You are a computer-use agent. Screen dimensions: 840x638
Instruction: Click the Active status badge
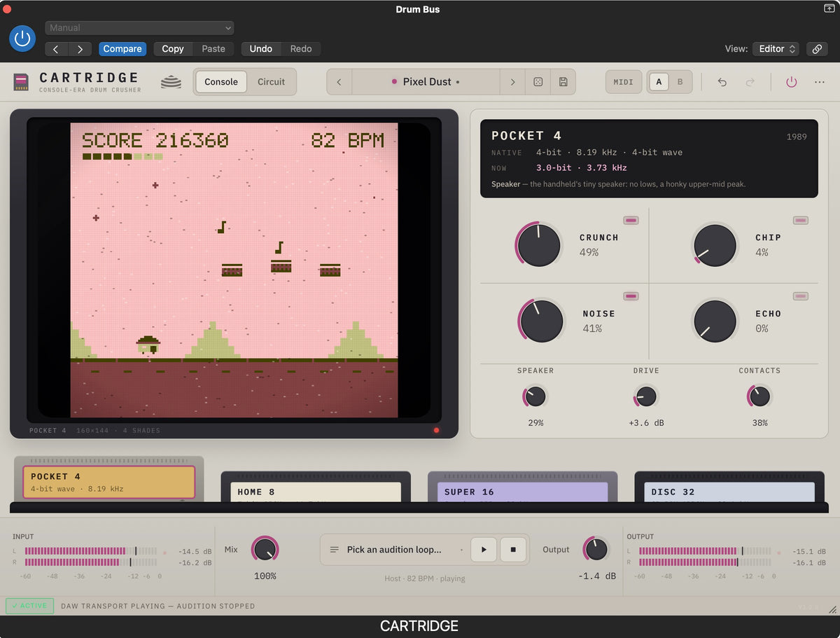[x=29, y=606]
